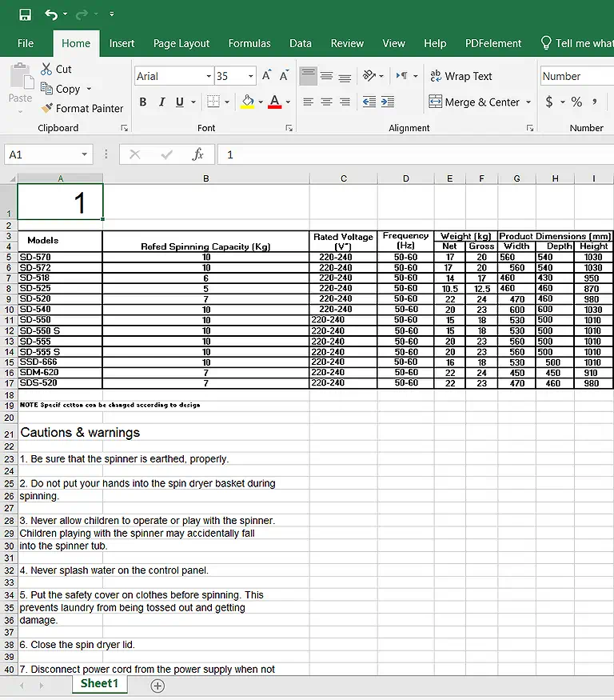Open the Clipboard dialog launcher

tap(125, 128)
